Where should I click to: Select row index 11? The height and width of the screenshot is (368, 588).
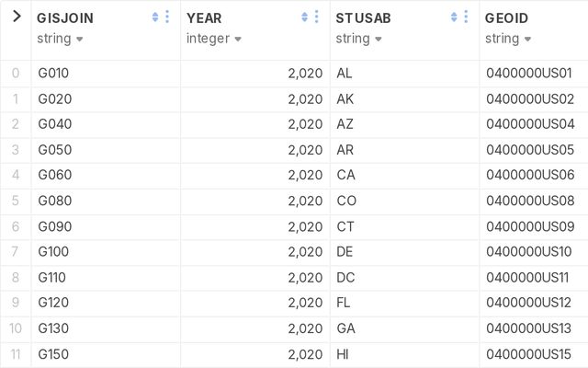point(16,354)
